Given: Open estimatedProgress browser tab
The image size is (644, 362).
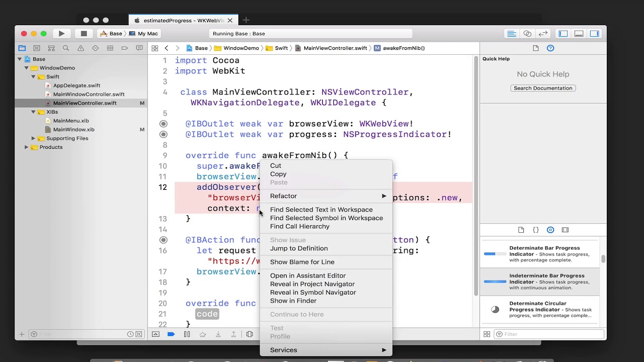Looking at the screenshot, I should coord(183,21).
